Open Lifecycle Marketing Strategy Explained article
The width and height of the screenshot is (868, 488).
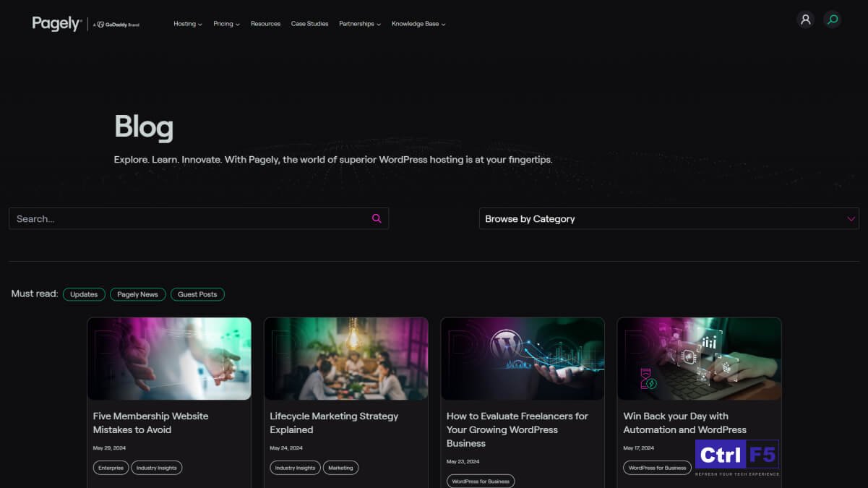coord(334,423)
